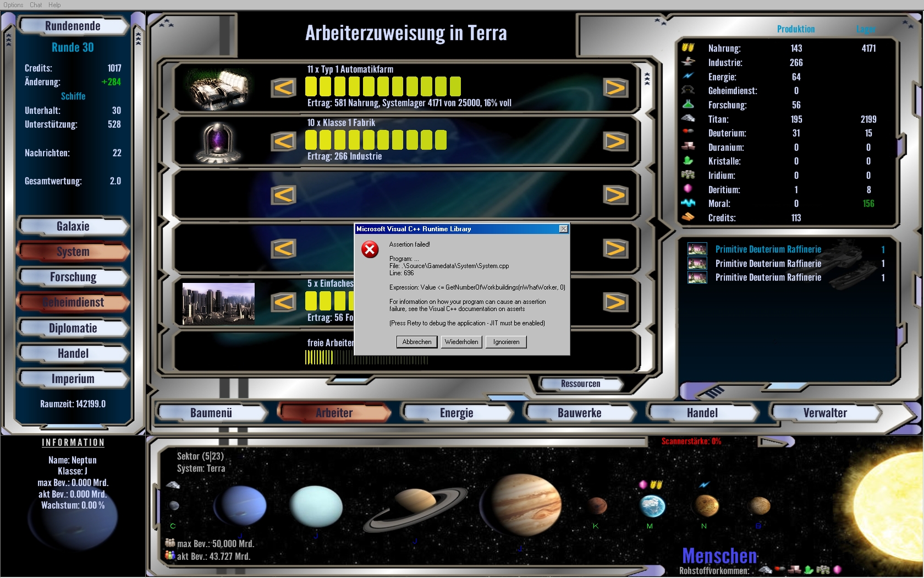Select second Primitive Deuterium Raffinerie entry
Screen dimensions: 924x578
click(786, 264)
